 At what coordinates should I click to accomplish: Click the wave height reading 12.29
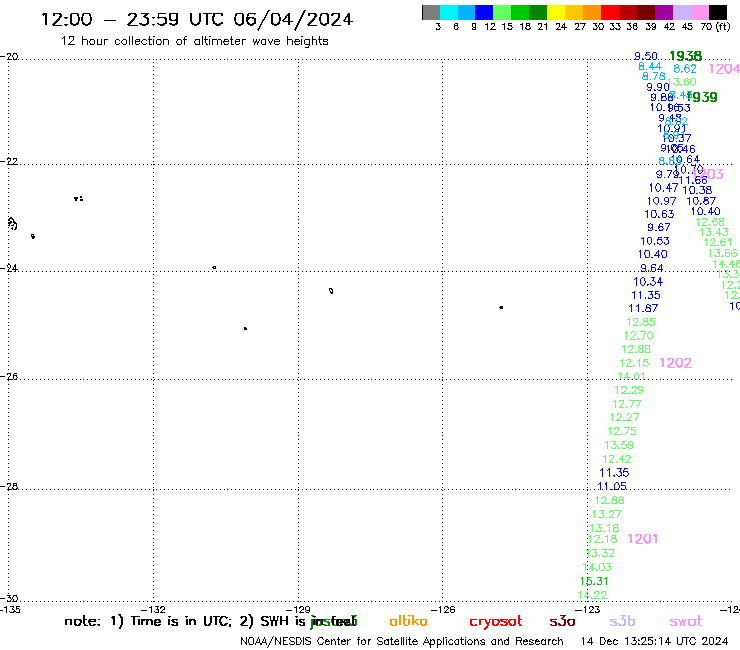coord(629,390)
